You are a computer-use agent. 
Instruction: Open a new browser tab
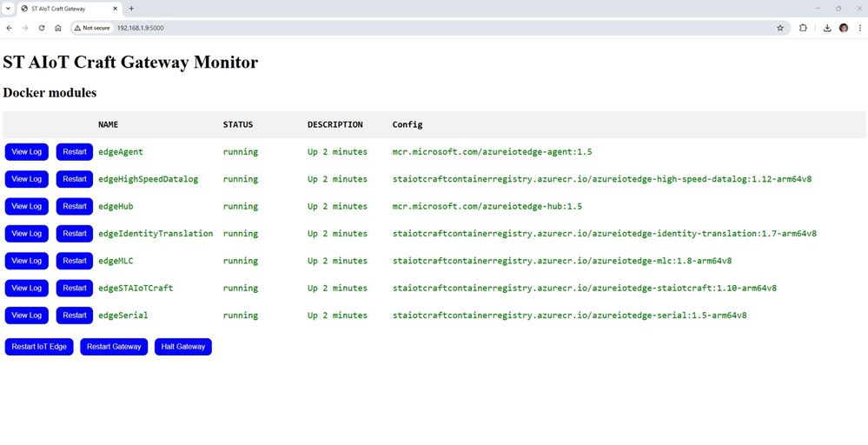pos(131,9)
